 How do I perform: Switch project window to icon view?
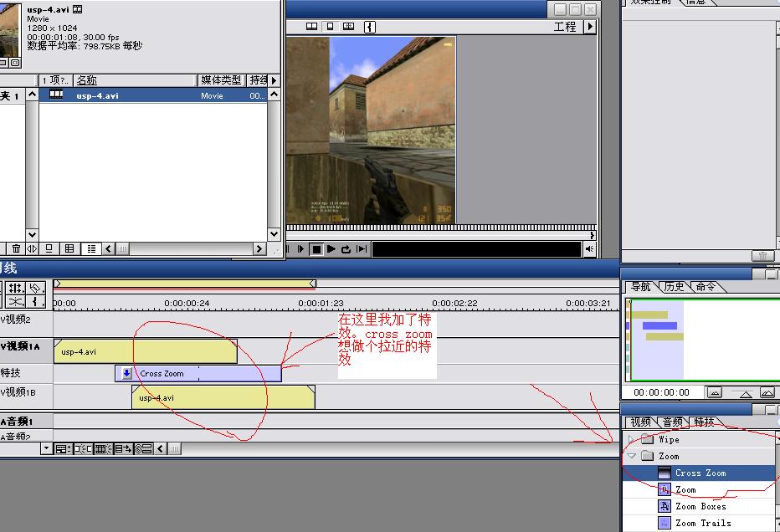(49, 248)
